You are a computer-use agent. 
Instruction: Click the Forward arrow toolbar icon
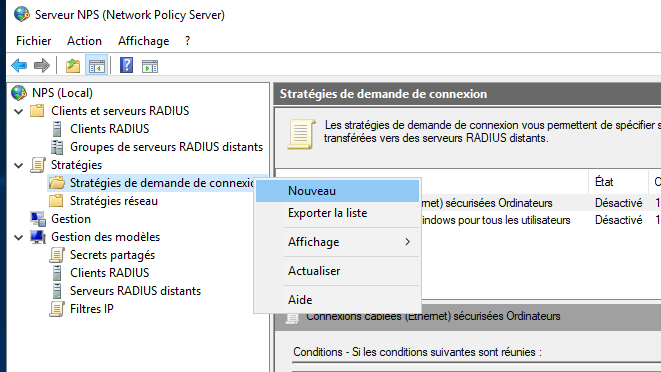[x=42, y=66]
